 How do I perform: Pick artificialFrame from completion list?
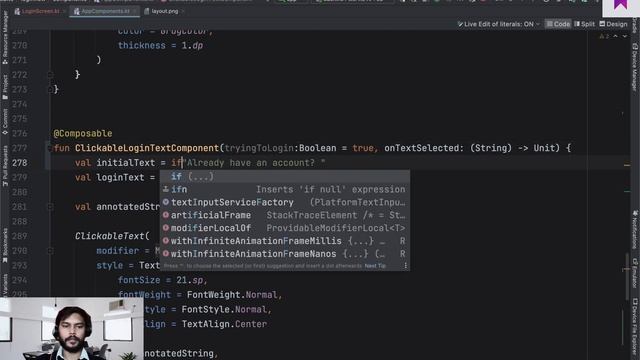pyautogui.click(x=284, y=215)
